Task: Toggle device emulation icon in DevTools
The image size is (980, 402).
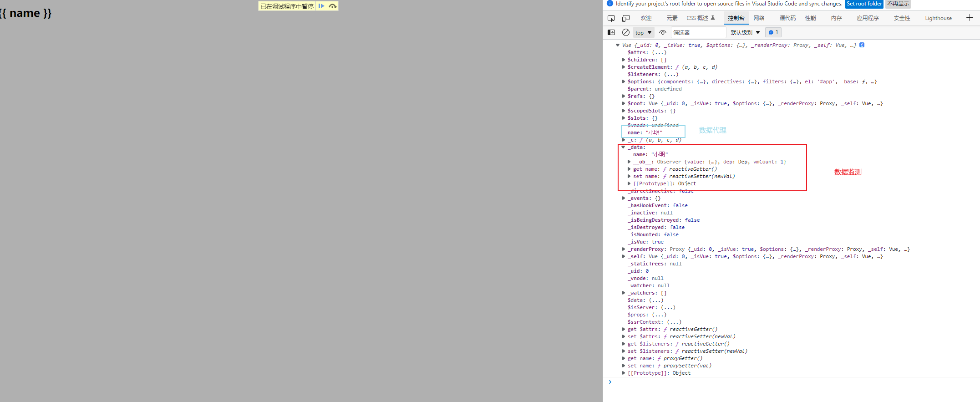Action: click(626, 18)
